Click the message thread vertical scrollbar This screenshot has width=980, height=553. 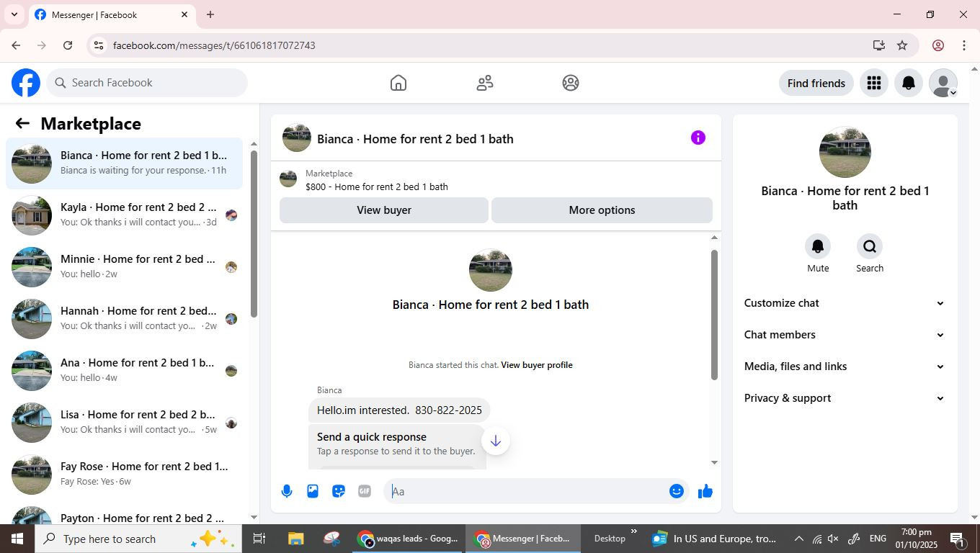[714, 315]
